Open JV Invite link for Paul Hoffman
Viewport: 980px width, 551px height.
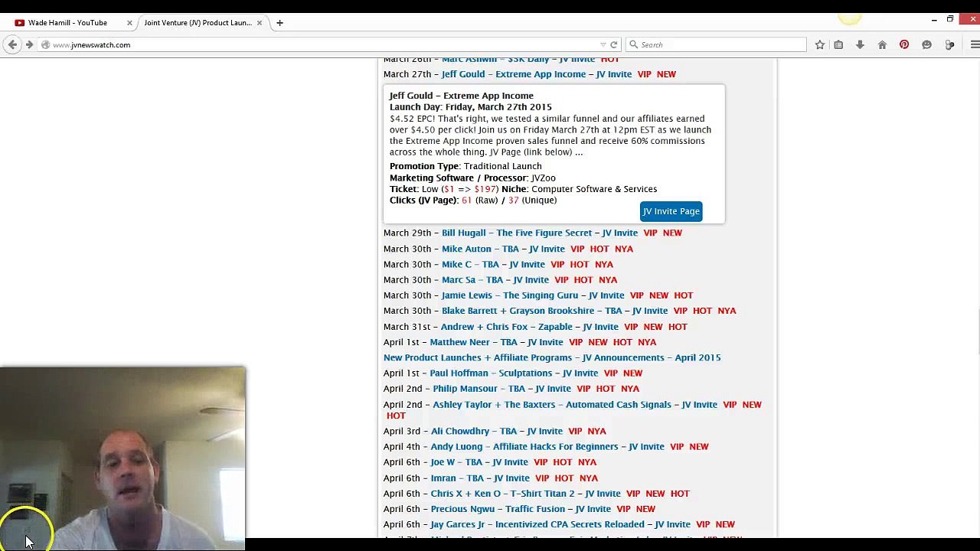click(580, 373)
